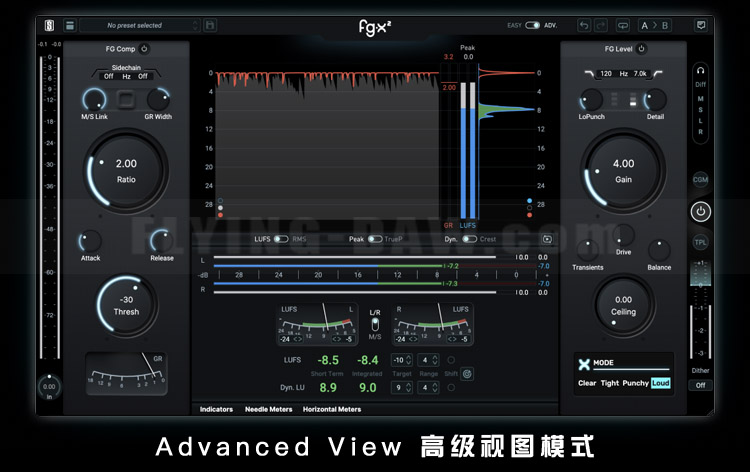Click the Detail knob
The image size is (750, 472).
(x=655, y=100)
